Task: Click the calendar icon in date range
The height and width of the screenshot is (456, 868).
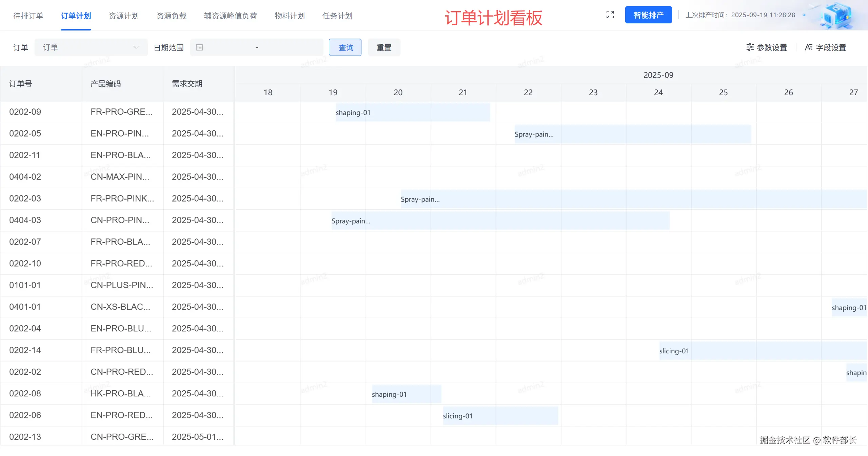Action: tap(199, 47)
